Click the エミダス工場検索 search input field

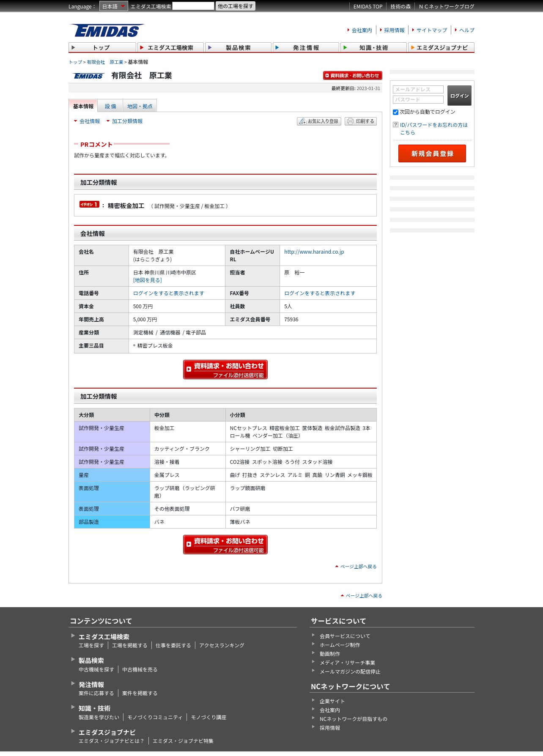(x=193, y=6)
